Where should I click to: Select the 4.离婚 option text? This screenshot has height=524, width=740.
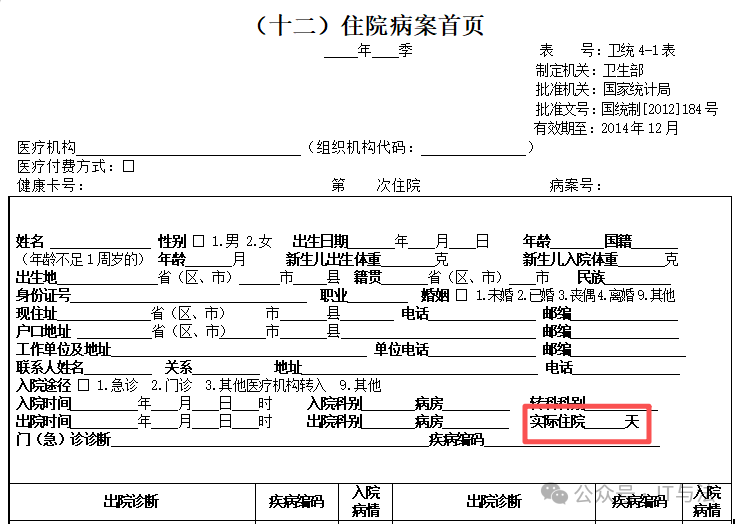click(x=616, y=296)
